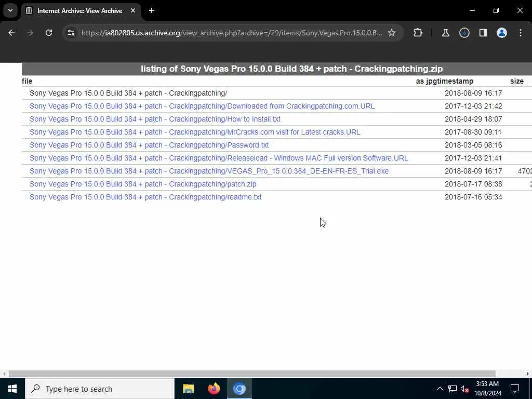
Task: Open the Extensions puzzle icon
Action: pyautogui.click(x=418, y=33)
